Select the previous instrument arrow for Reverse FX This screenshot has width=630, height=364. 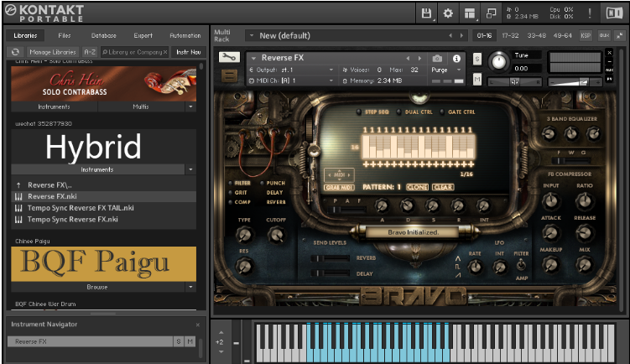408,58
